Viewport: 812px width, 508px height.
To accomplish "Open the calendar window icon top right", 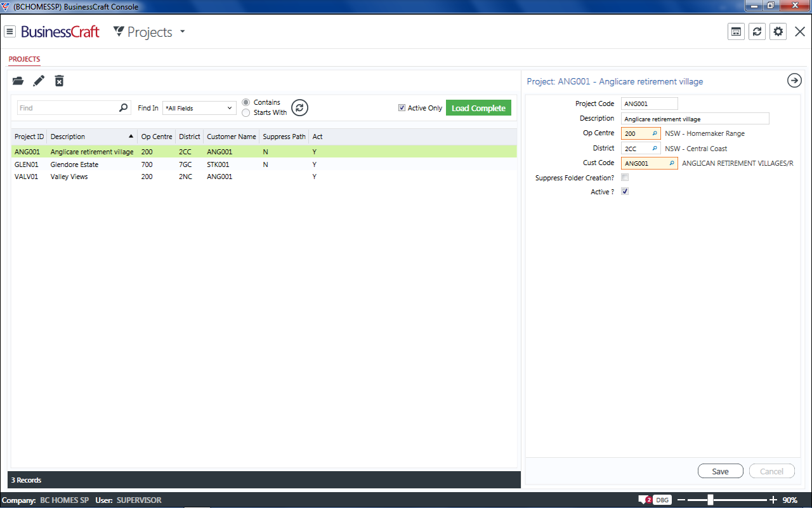I will (736, 32).
